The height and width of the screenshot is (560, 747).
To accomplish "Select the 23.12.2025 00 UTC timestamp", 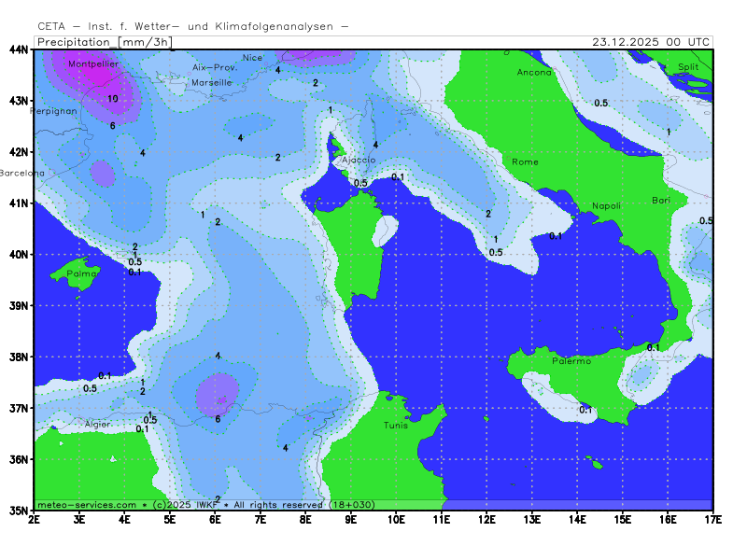I will (651, 42).
